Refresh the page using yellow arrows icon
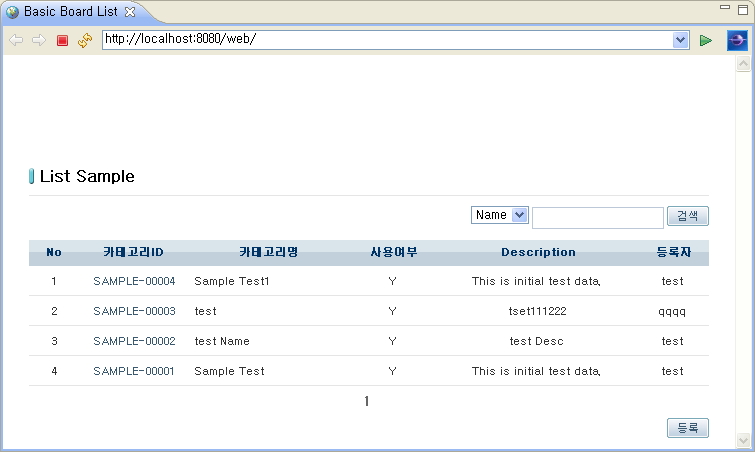755x452 pixels. (x=85, y=40)
